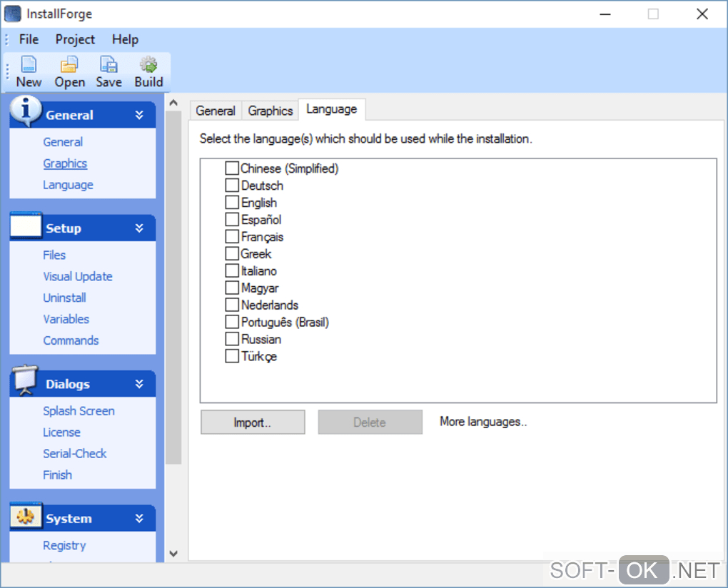Open the Project menu
The width and height of the screenshot is (728, 588).
75,39
